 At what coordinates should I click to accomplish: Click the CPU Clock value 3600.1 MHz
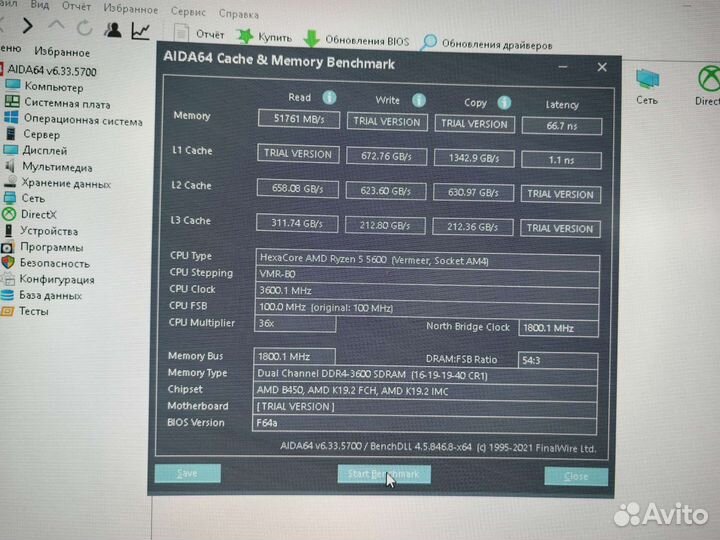pos(426,292)
